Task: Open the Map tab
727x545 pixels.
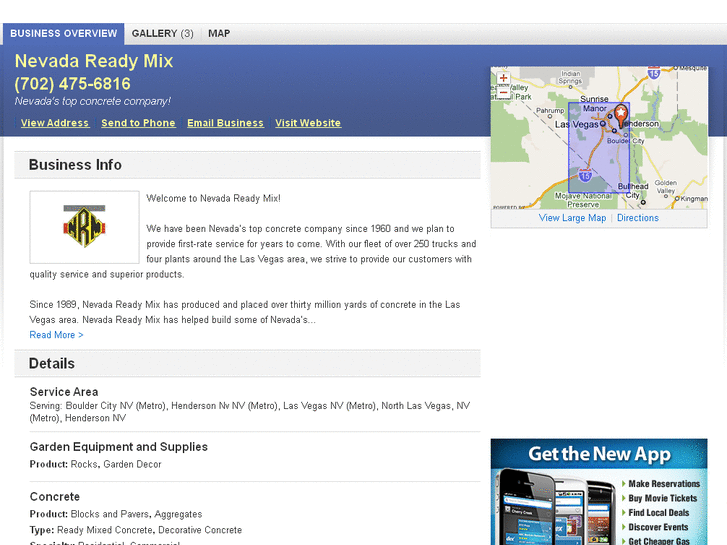Action: (x=219, y=33)
